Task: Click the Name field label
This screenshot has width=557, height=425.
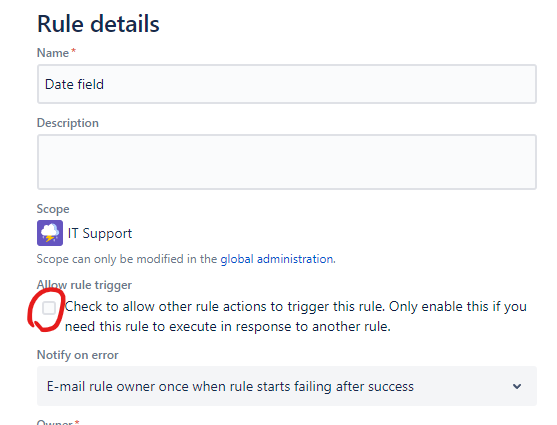Action: (53, 53)
